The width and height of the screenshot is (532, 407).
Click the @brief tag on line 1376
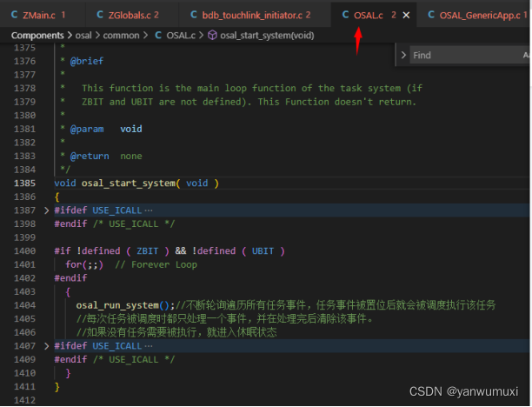click(87, 61)
